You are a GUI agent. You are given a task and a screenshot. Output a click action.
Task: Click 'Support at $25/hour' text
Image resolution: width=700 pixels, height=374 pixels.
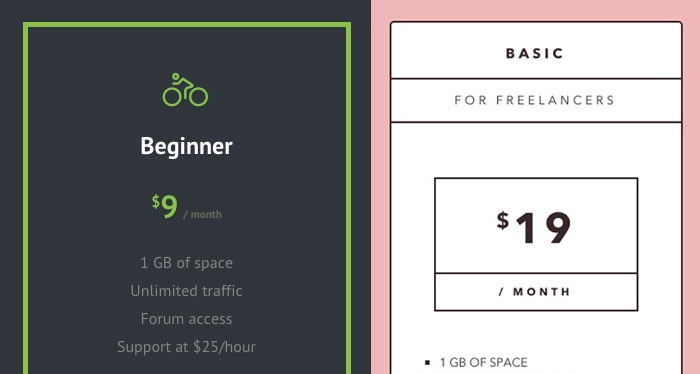[x=186, y=347]
